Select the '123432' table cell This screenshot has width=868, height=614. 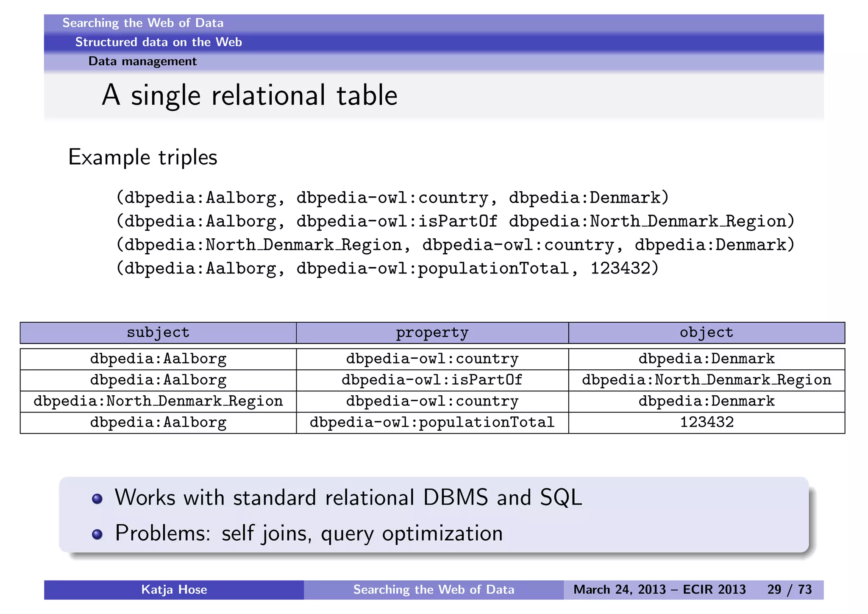707,423
